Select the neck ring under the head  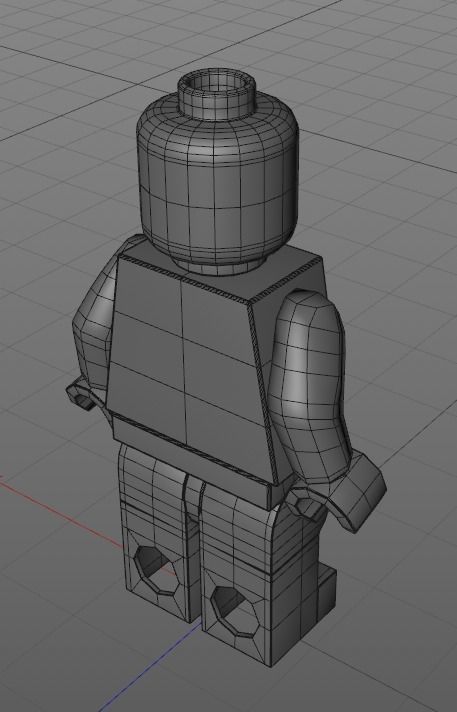(x=218, y=267)
